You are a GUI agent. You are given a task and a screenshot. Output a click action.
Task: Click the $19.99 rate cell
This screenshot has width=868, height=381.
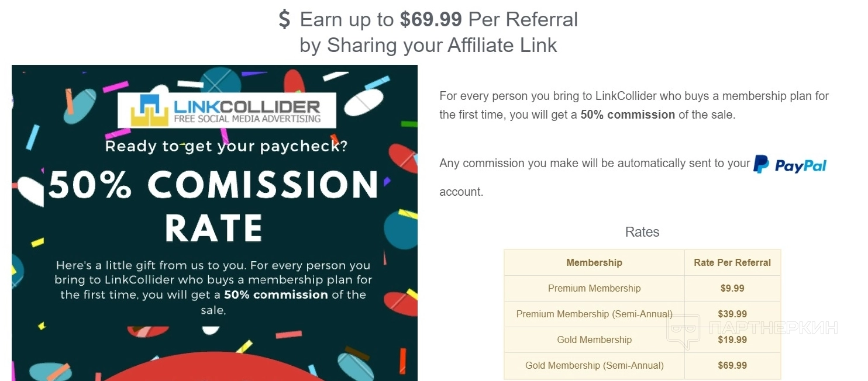point(732,340)
